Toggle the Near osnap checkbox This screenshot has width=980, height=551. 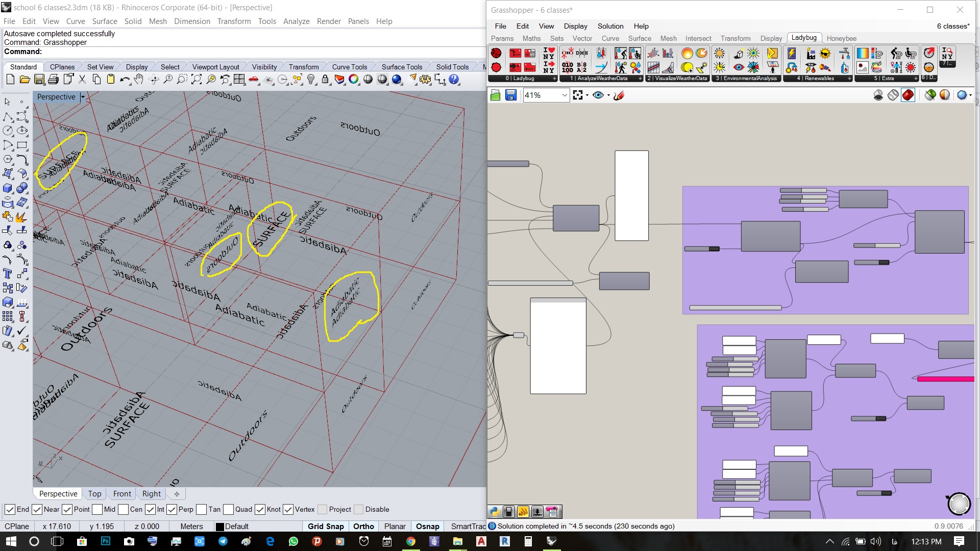click(x=37, y=509)
